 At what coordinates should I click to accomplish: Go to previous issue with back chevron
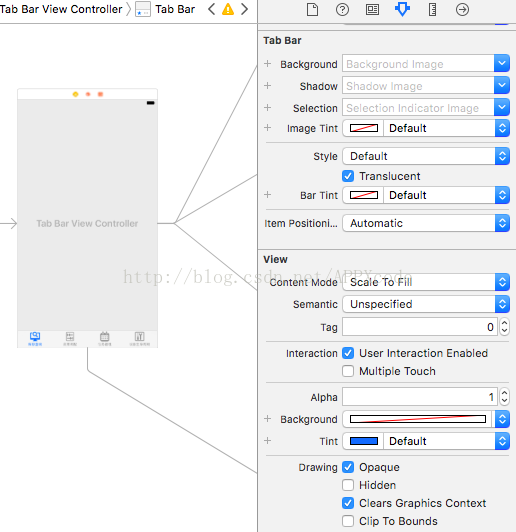click(211, 9)
